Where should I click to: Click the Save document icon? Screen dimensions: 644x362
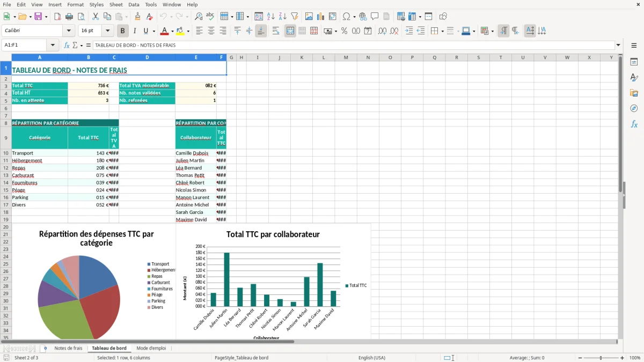click(x=38, y=17)
